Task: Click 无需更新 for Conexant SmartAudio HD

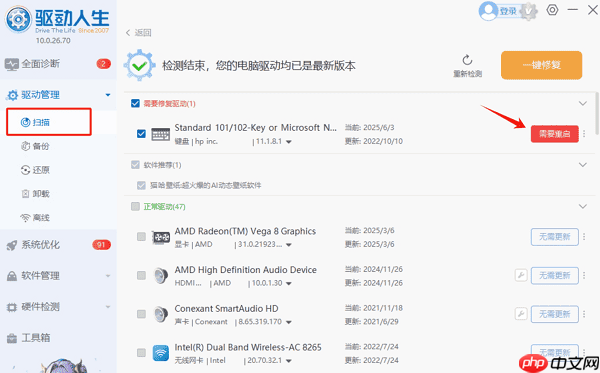Action: 554,314
